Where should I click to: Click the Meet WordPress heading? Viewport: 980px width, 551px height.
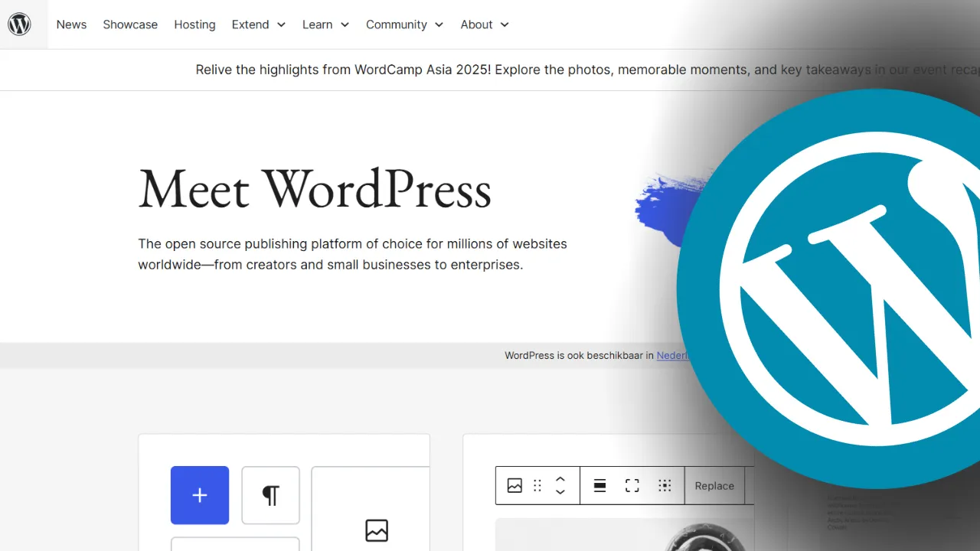[x=315, y=188]
